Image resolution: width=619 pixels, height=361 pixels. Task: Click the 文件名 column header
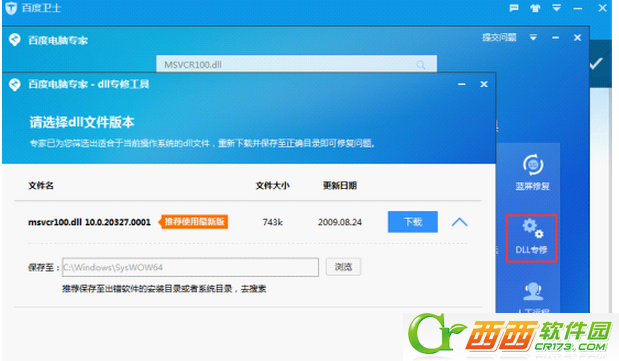click(41, 185)
